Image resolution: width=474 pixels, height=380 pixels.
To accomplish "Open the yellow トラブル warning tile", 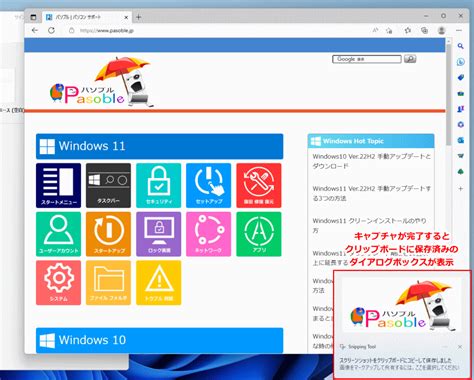I will tap(159, 283).
